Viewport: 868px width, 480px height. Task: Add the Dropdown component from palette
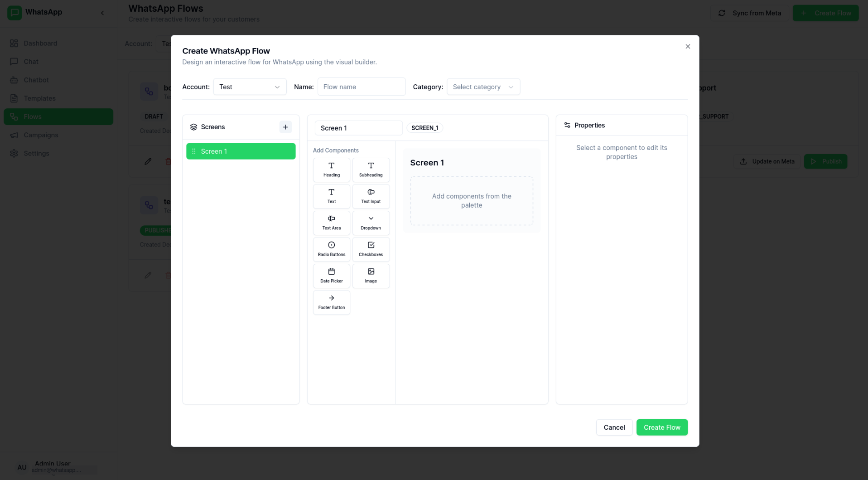(371, 223)
